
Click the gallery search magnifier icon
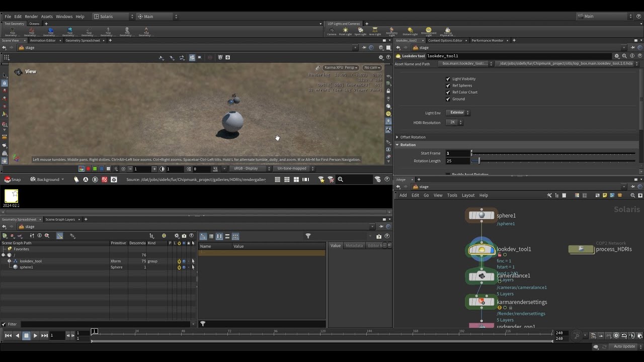340,179
